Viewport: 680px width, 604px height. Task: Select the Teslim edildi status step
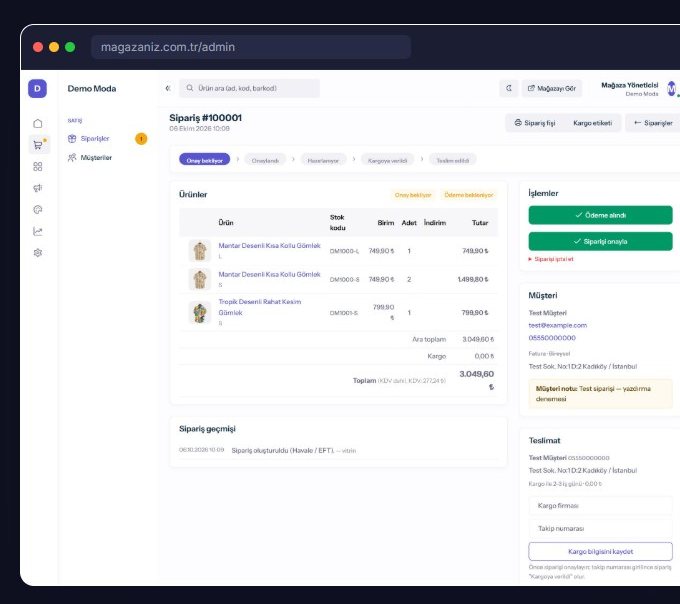(452, 160)
